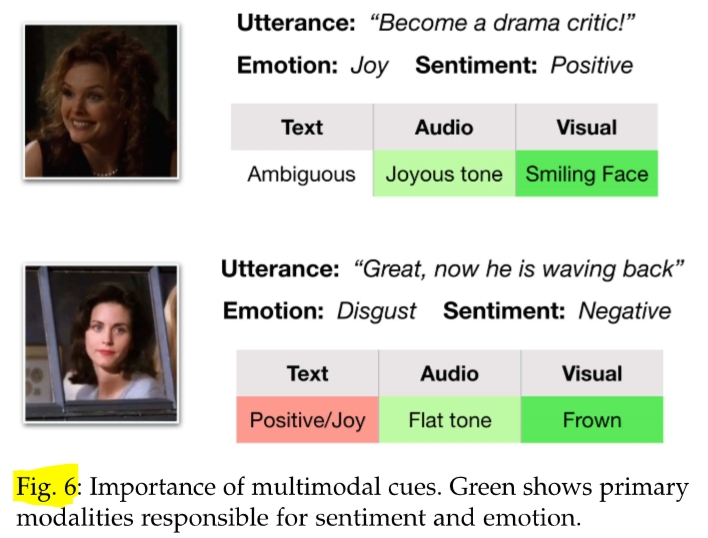Click the Positive/Joy red cell

[307, 420]
